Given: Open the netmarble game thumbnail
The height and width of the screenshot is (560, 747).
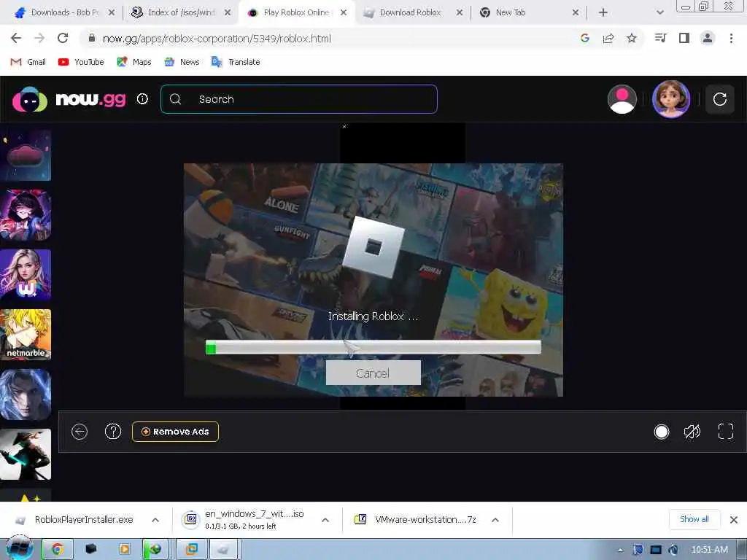Looking at the screenshot, I should pyautogui.click(x=26, y=334).
